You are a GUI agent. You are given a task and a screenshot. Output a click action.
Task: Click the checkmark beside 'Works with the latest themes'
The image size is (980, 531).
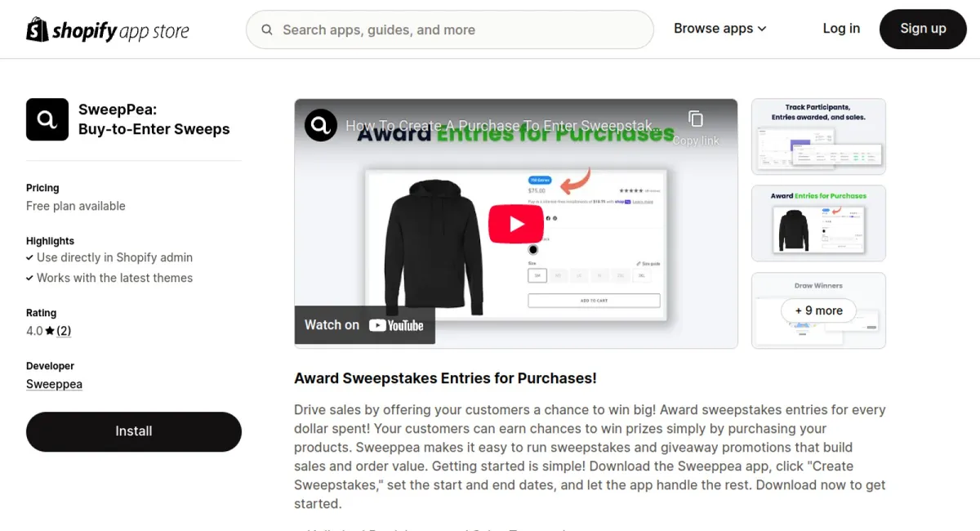(x=30, y=278)
